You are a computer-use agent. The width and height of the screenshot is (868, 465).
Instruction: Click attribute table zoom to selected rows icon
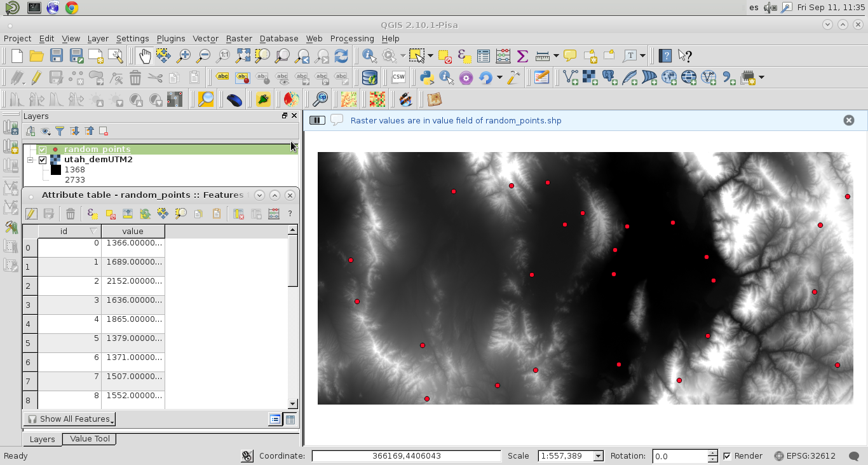[181, 214]
